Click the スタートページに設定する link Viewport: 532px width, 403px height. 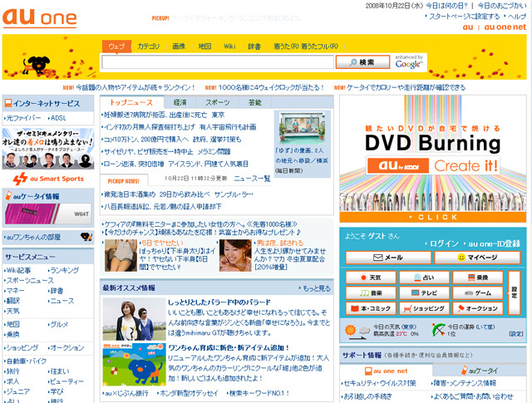click(x=465, y=17)
